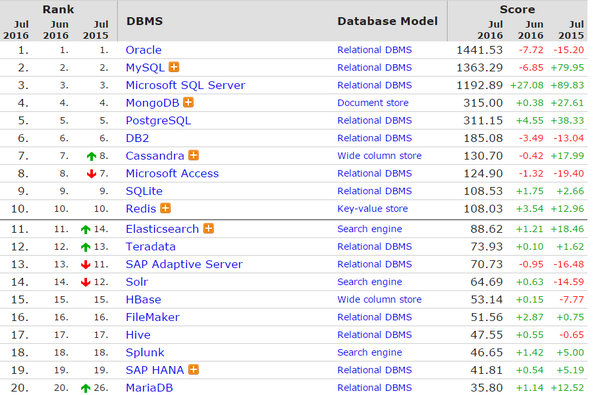Click the green up arrow in MariaDB row

[x=85, y=388]
